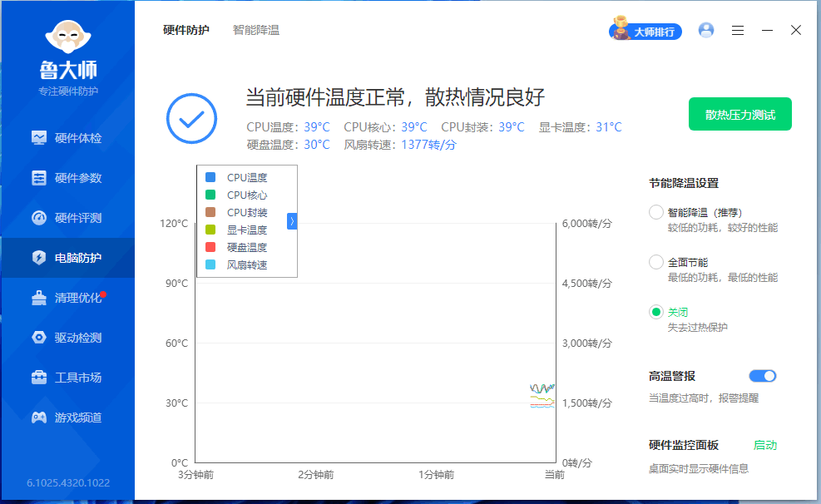
Task: Open the 工具市场 toolbox icon
Action: (39, 378)
